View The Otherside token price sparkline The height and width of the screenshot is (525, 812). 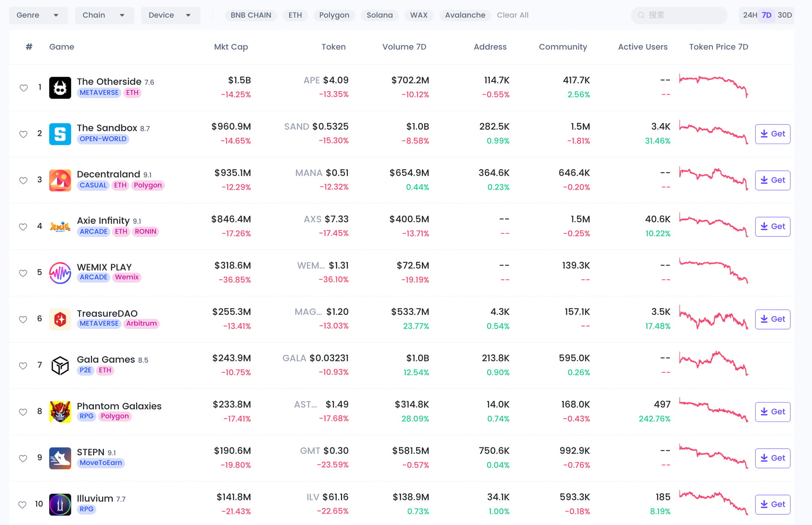click(x=713, y=86)
